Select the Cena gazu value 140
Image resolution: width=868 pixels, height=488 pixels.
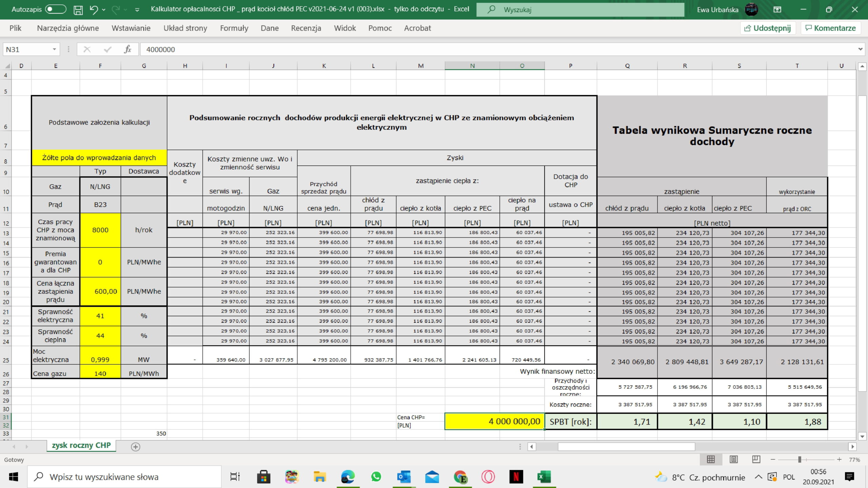(100, 373)
